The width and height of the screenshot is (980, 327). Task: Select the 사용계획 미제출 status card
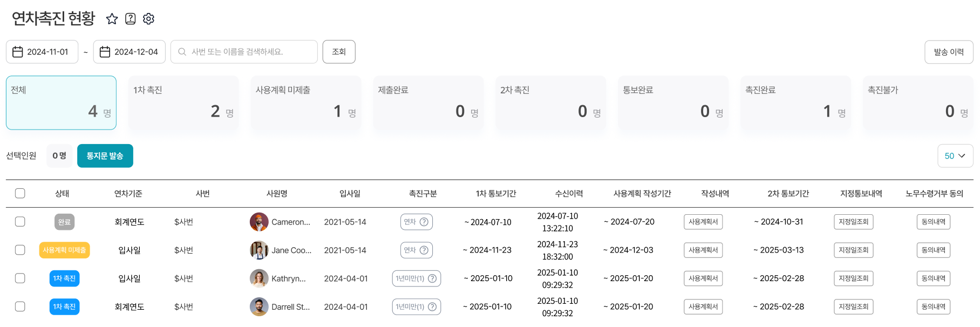tap(305, 103)
